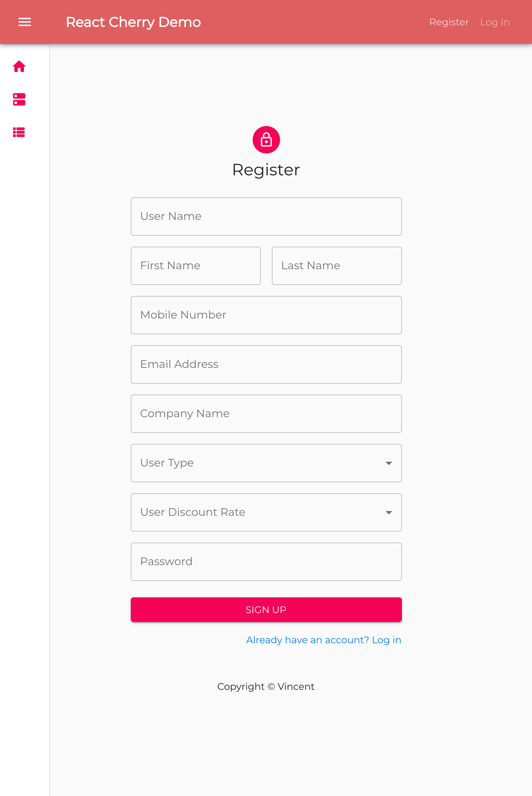Select the Last Name input

337,266
